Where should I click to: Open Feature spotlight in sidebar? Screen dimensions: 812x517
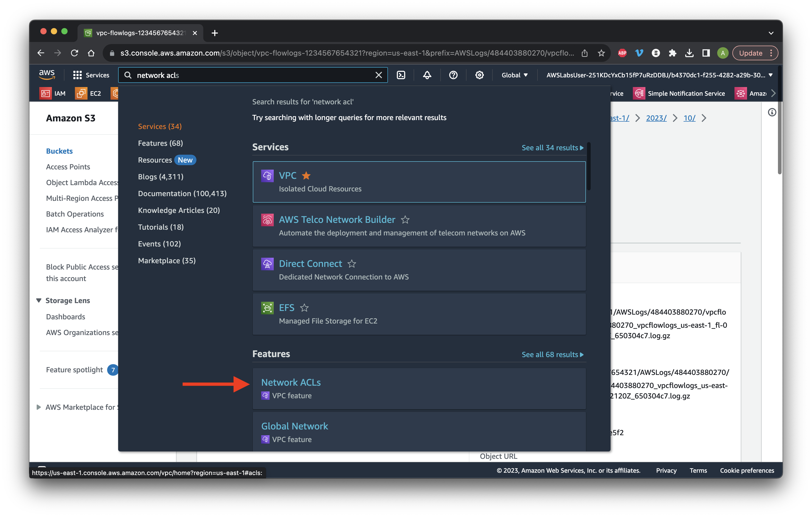click(74, 370)
